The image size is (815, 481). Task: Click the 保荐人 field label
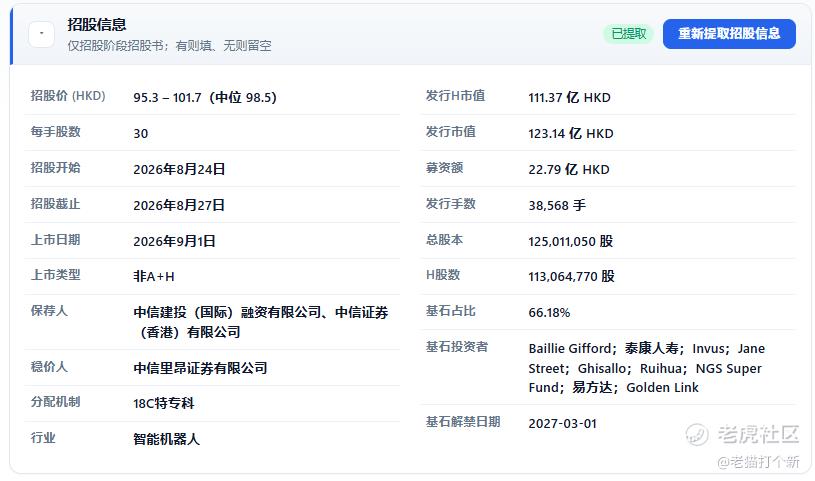click(x=49, y=310)
